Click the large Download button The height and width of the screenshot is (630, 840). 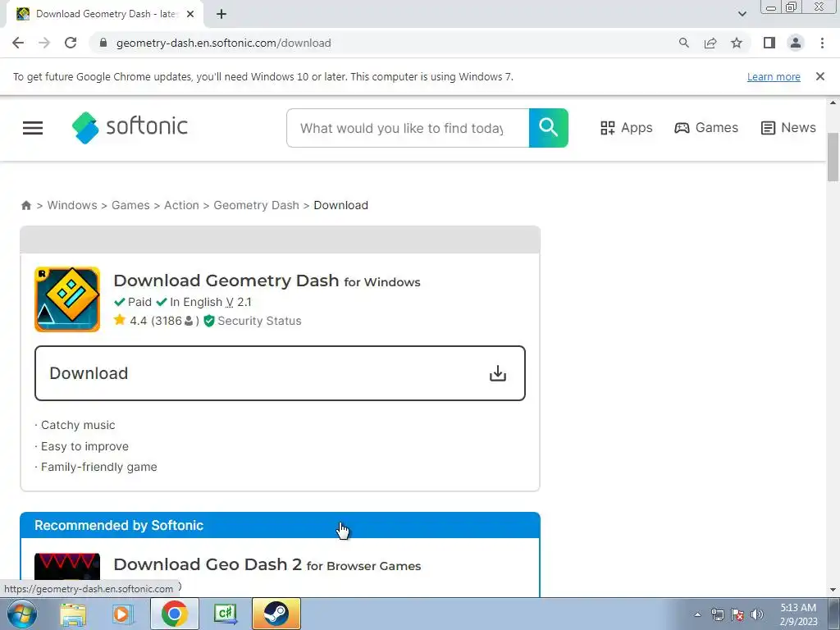tap(280, 373)
